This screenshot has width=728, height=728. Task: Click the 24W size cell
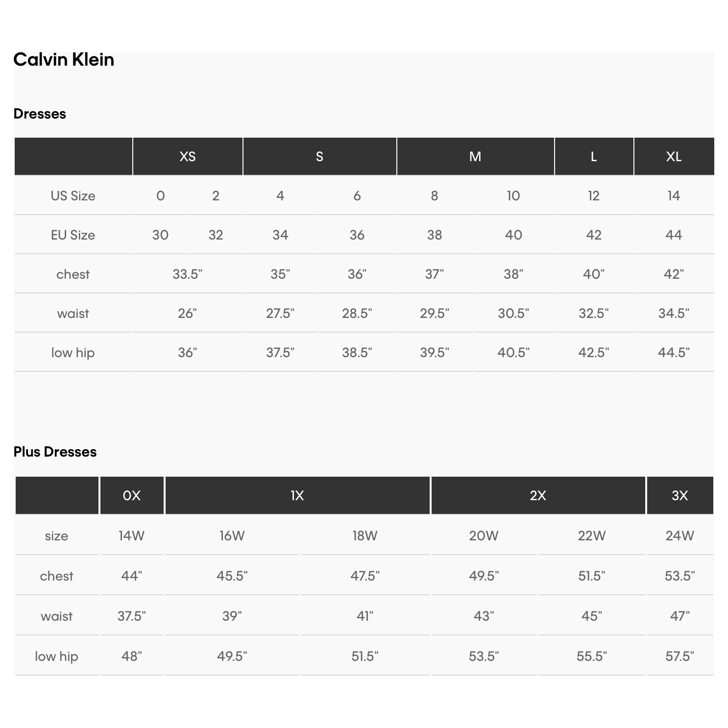[x=679, y=535]
